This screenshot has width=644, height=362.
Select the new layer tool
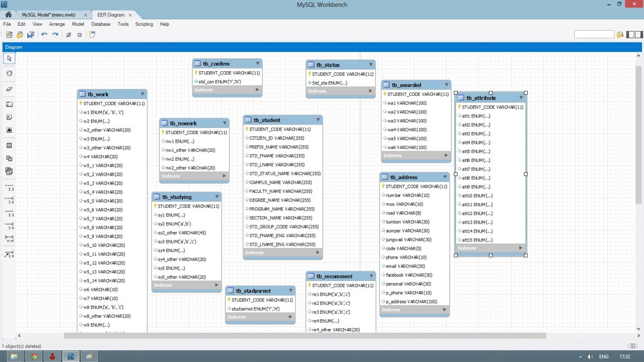[x=9, y=104]
